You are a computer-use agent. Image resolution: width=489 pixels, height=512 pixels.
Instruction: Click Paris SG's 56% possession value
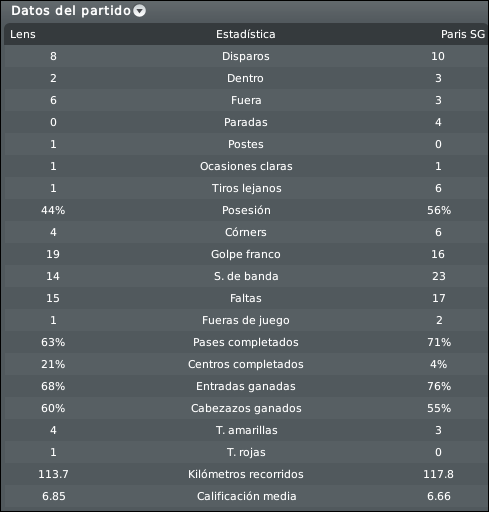click(439, 210)
